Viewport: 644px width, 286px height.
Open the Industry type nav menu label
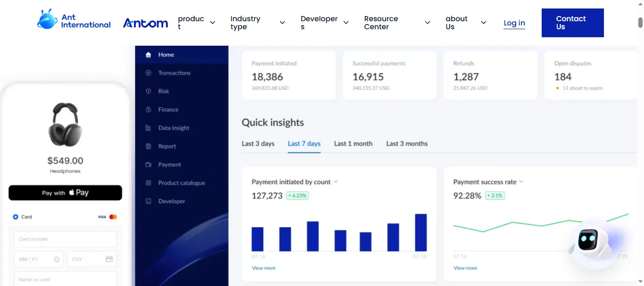245,23
